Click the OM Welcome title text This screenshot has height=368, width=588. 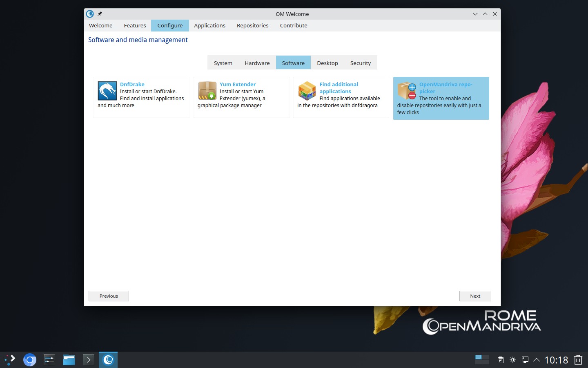point(292,14)
